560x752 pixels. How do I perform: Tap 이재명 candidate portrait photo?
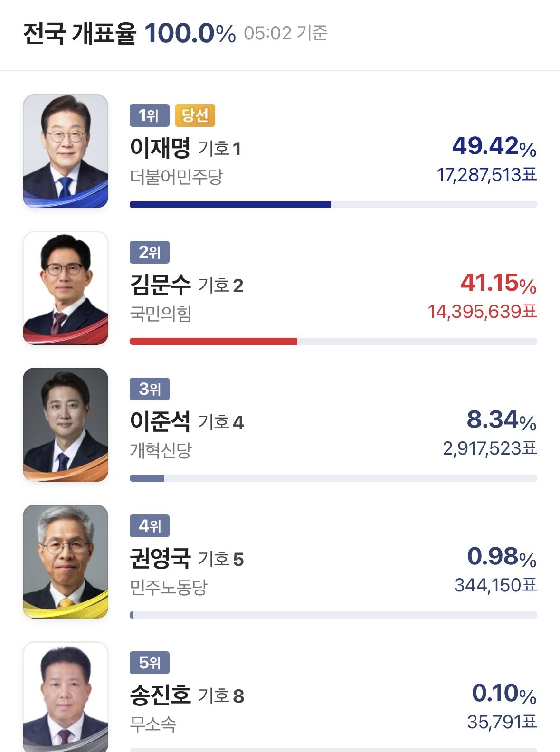click(x=66, y=151)
